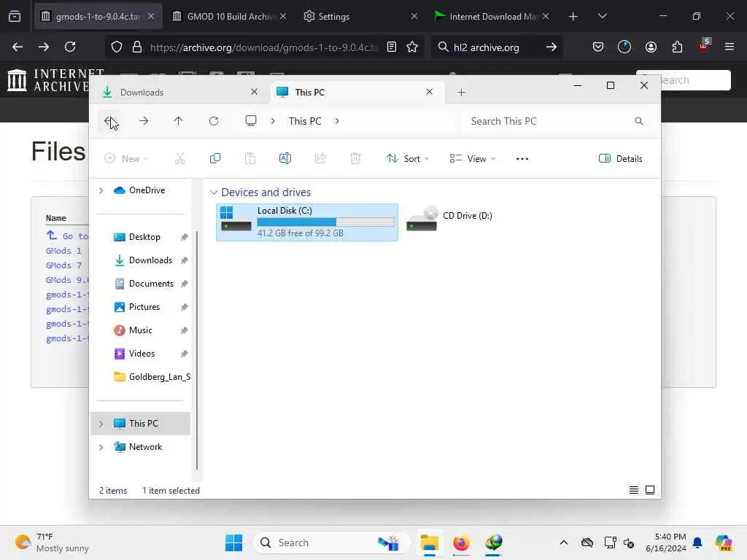Click the Back arrow in File Explorer
The height and width of the screenshot is (560, 747).
coord(109,121)
